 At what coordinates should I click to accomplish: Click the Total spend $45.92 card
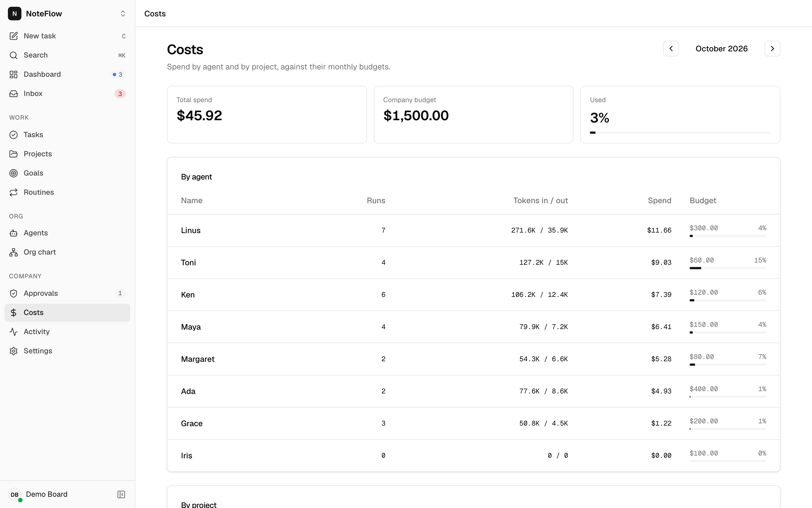point(267,115)
